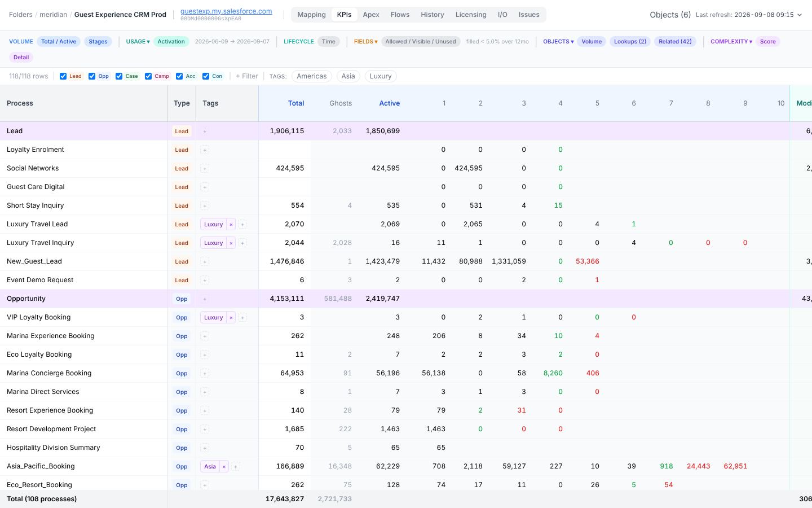The image size is (812, 508).
Task: Remove Luxury tag from VIP Loyalty Booking
Action: tap(231, 317)
